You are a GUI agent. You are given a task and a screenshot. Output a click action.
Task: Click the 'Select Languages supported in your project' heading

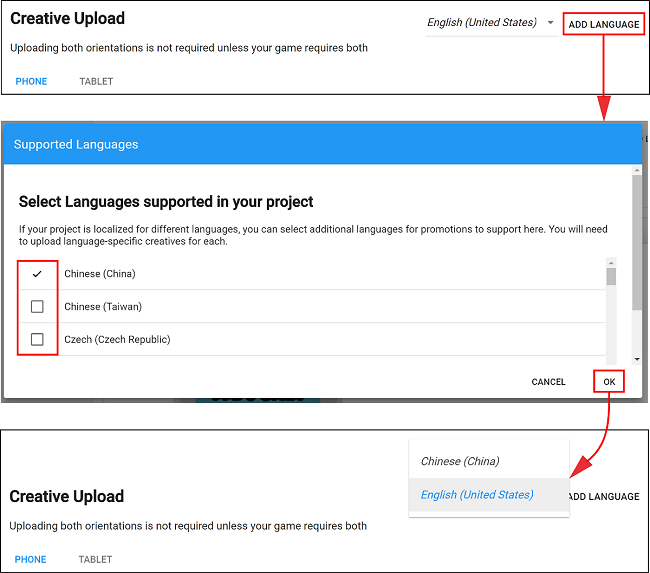tap(166, 202)
